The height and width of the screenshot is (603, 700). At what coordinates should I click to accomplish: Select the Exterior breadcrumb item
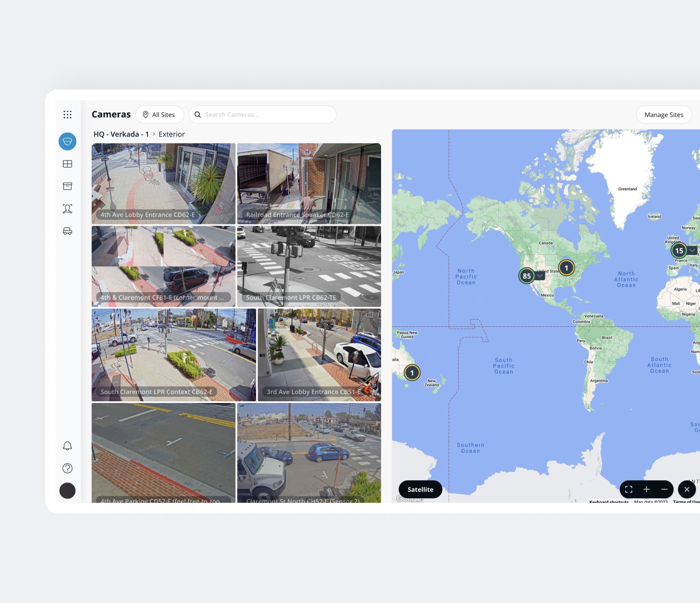tap(171, 134)
